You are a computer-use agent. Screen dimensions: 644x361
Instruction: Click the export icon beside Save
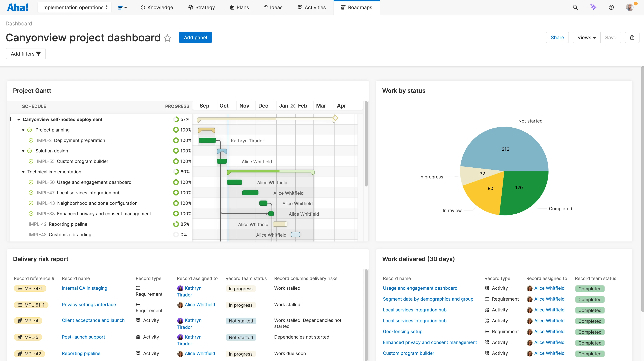point(632,37)
